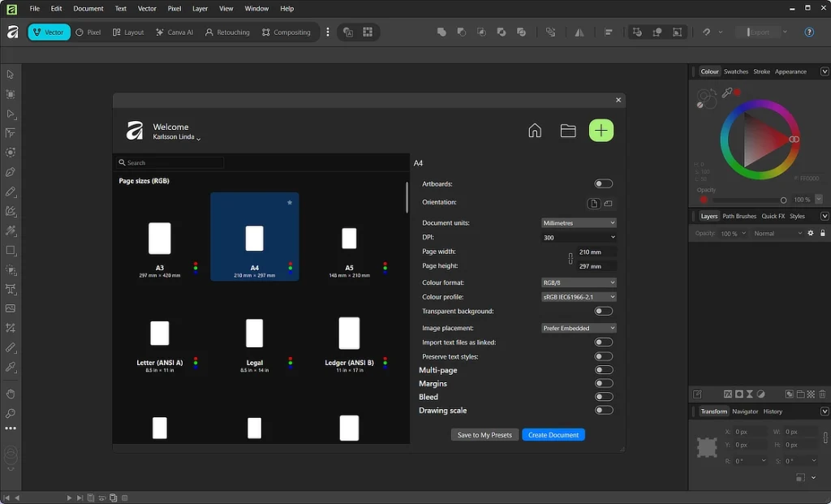Open the Vector menu
Image resolution: width=831 pixels, height=504 pixels.
pyautogui.click(x=147, y=8)
